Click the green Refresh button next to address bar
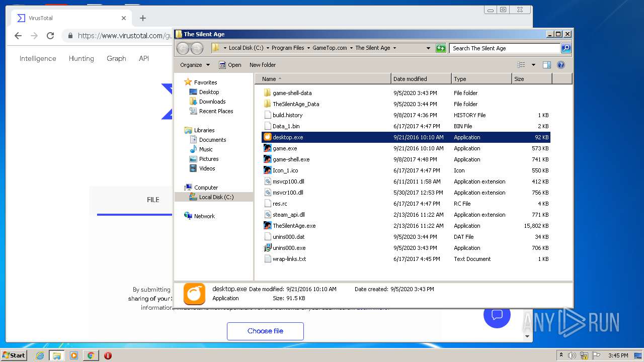Image resolution: width=644 pixels, height=362 pixels. tap(441, 48)
